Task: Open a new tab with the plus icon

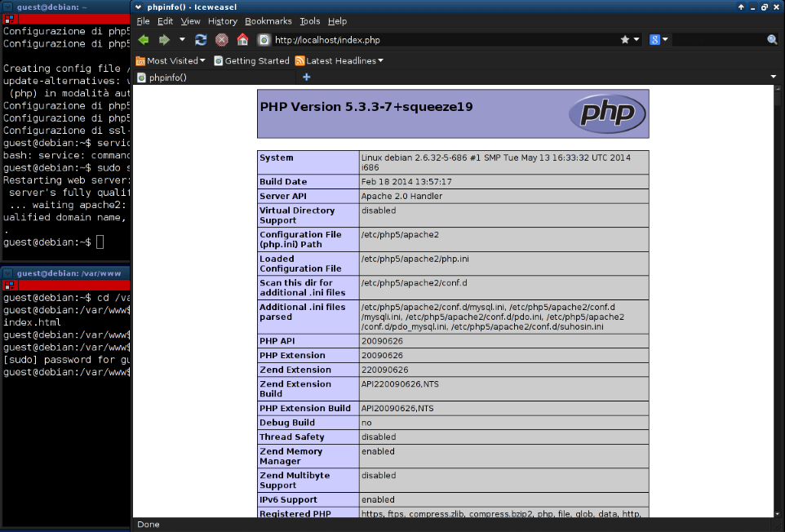Action: [x=306, y=77]
